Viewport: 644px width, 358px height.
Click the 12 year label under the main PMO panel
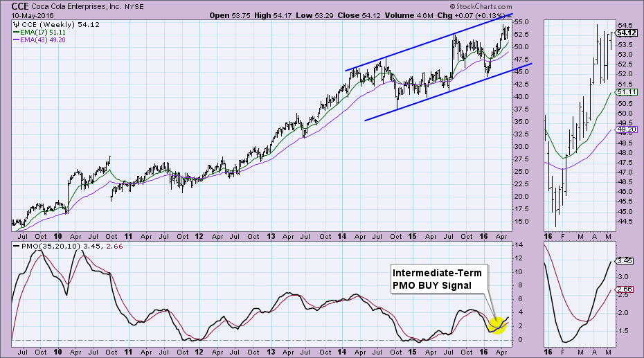coord(199,352)
